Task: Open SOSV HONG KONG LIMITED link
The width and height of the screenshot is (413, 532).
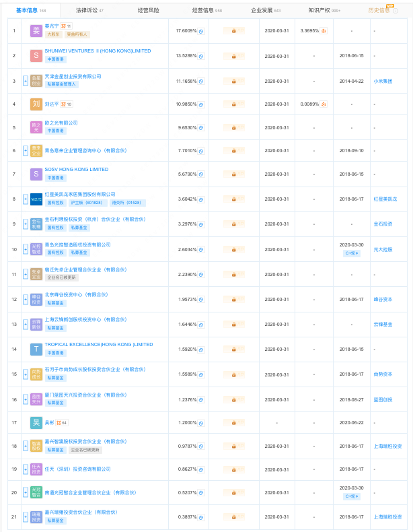Action: (77, 169)
